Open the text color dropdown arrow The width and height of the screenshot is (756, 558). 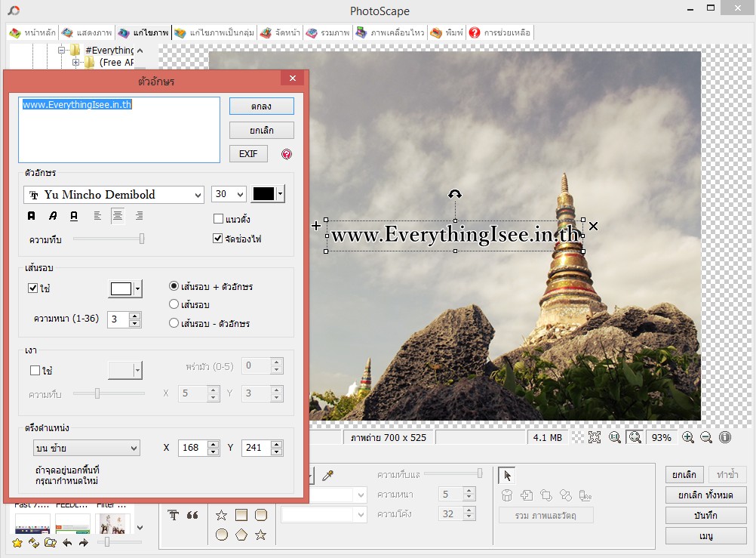(x=280, y=193)
